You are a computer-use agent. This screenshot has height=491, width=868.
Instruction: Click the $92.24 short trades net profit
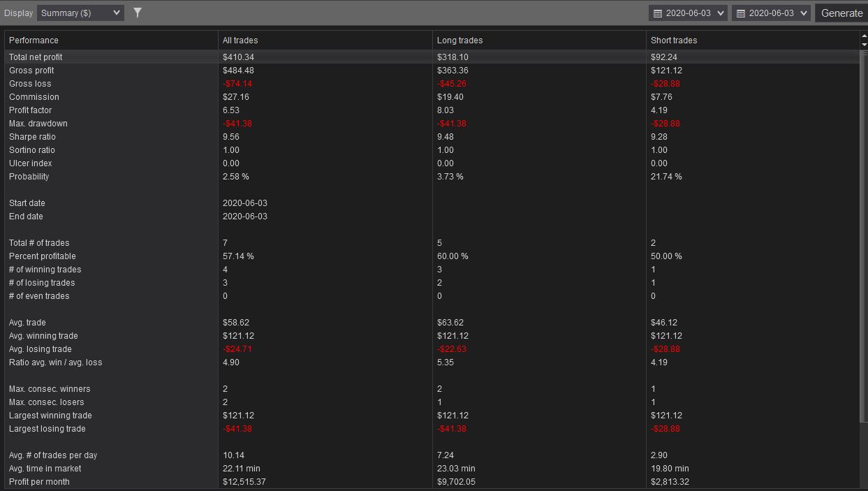(x=664, y=57)
